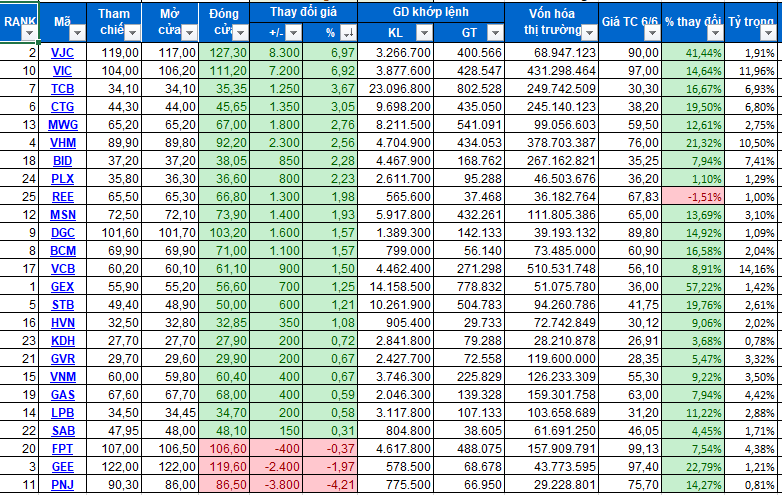The height and width of the screenshot is (495, 782).
Task: Select GEX change cell 57,22%
Action: pyautogui.click(x=693, y=287)
